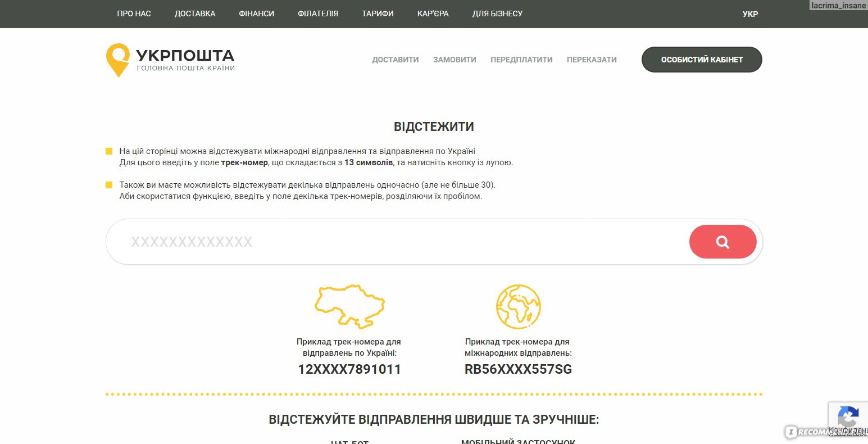Click 'ВІДСТЕЖУЙТЕ ВІДПРАВЛЕННЯ ШВИДШЕ ТА ЗРУЧНІШЕ' heading

(x=434, y=420)
